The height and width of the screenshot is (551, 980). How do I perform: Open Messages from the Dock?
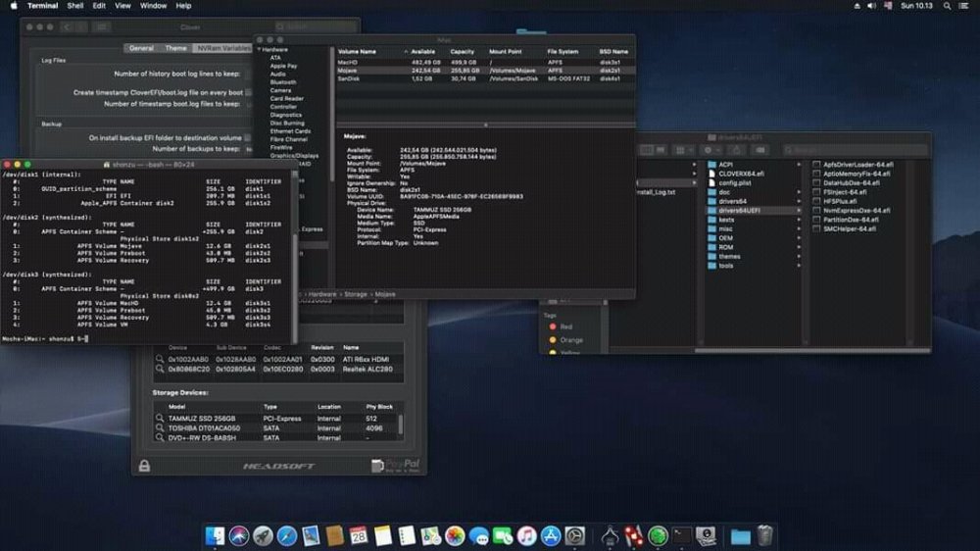[x=479, y=536]
